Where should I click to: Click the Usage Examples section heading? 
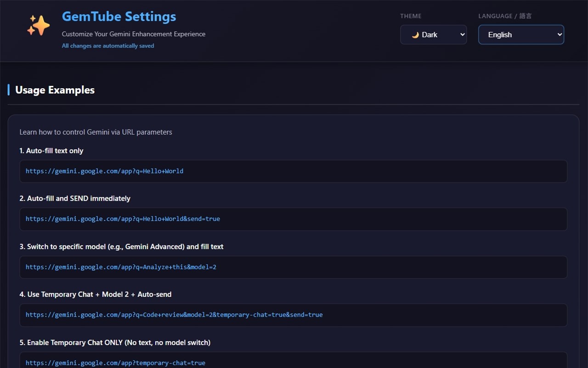click(x=55, y=90)
